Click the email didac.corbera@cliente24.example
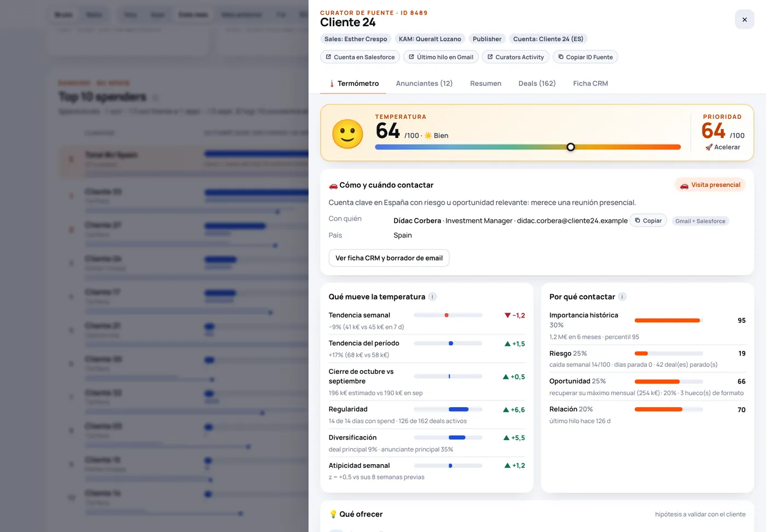This screenshot has width=766, height=532. tap(572, 221)
